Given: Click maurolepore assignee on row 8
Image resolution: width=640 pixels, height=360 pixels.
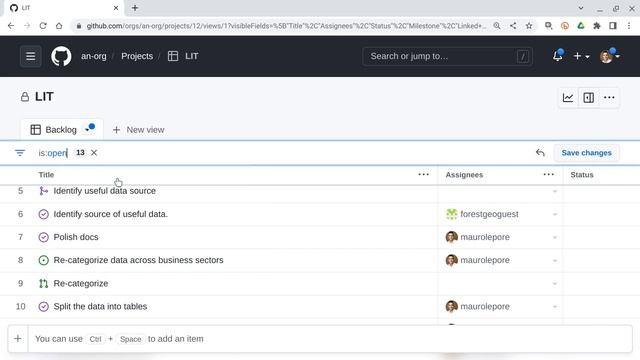Looking at the screenshot, I should pos(478,260).
